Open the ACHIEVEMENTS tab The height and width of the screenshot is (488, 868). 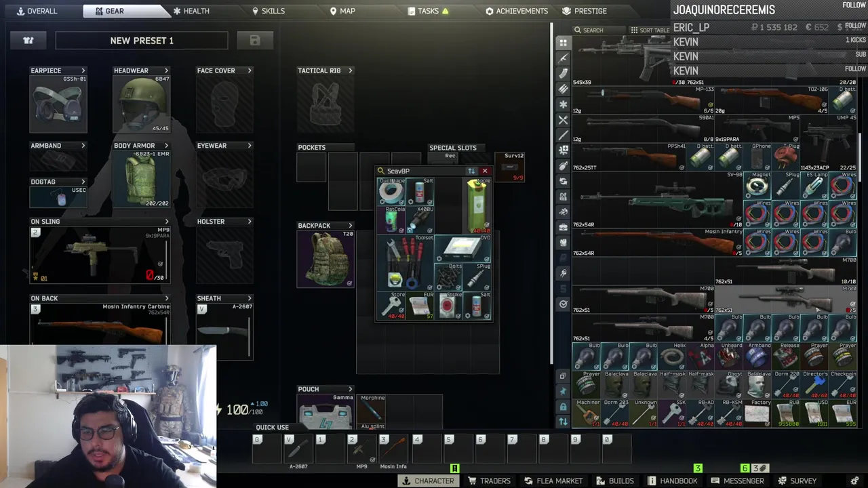tap(517, 11)
